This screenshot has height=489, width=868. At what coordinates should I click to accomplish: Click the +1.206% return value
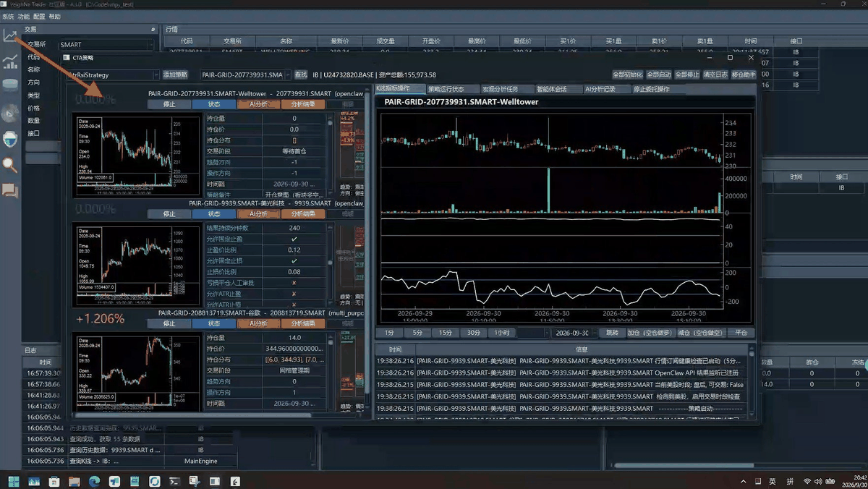(101, 319)
